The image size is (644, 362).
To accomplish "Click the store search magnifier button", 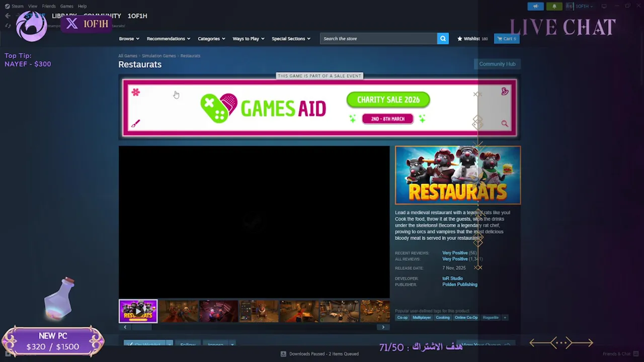I will tap(443, 39).
